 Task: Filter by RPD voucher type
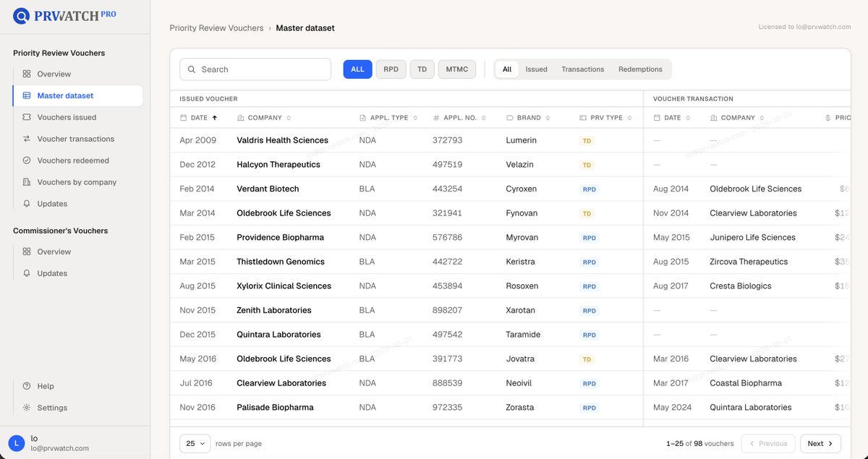(391, 69)
